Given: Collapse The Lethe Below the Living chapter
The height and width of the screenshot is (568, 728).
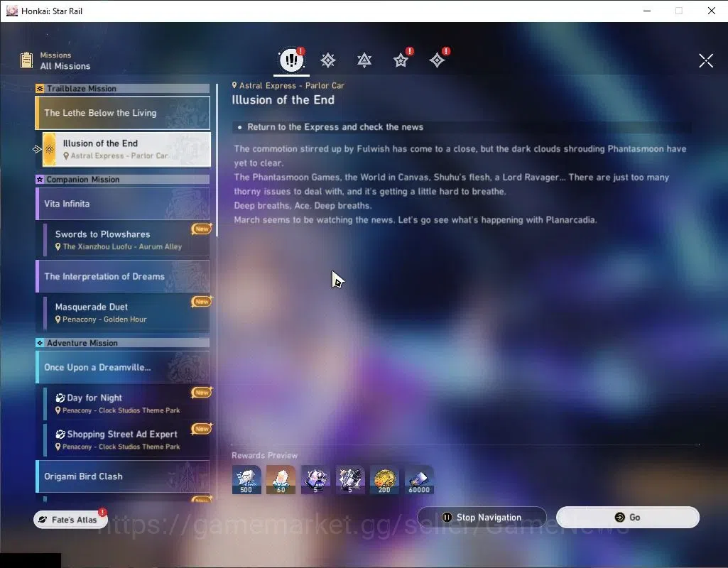Looking at the screenshot, I should [123, 113].
